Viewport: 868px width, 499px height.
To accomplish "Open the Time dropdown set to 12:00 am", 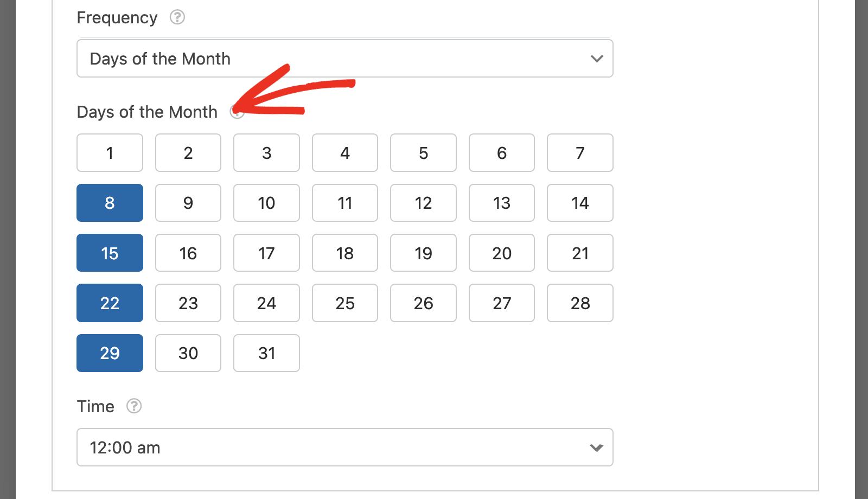I will coord(345,447).
